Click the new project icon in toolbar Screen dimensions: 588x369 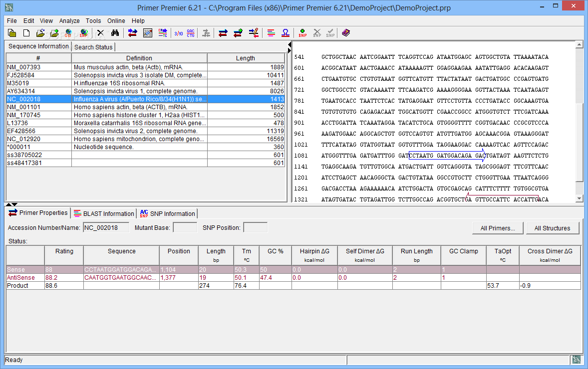pos(12,33)
